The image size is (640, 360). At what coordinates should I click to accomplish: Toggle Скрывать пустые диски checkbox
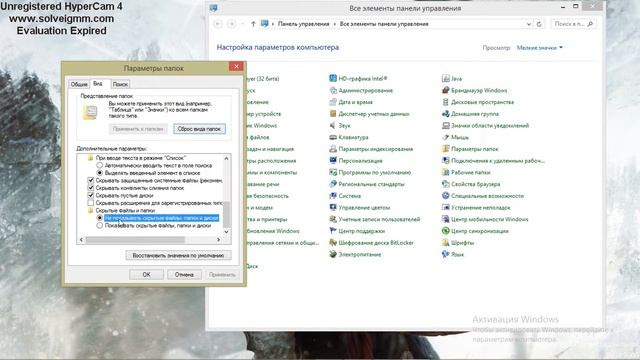click(91, 195)
